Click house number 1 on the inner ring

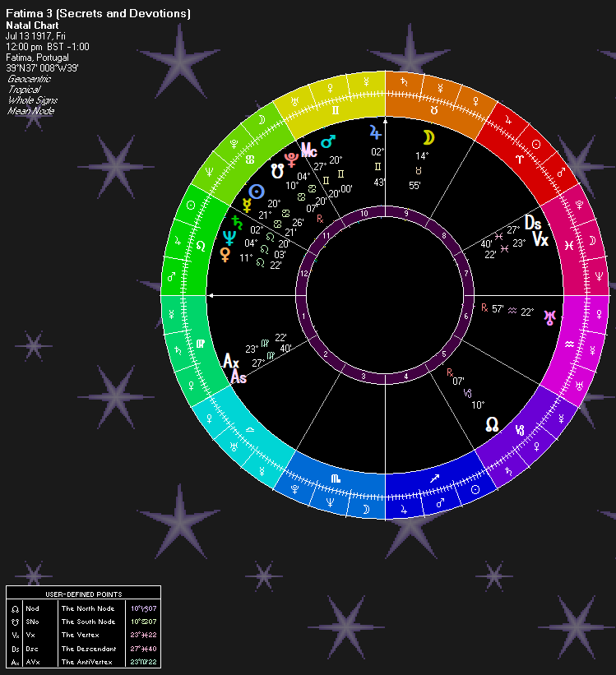(x=303, y=317)
